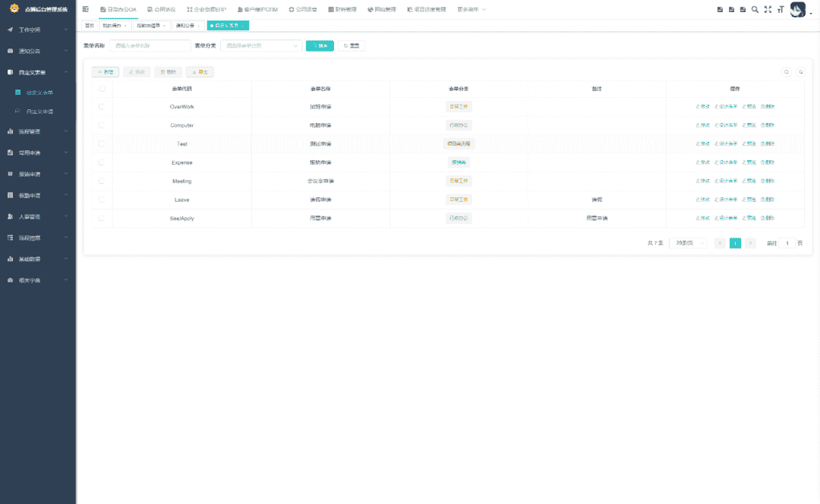The width and height of the screenshot is (820, 504).
Task: Click the user avatar in top right
Action: 797,9
